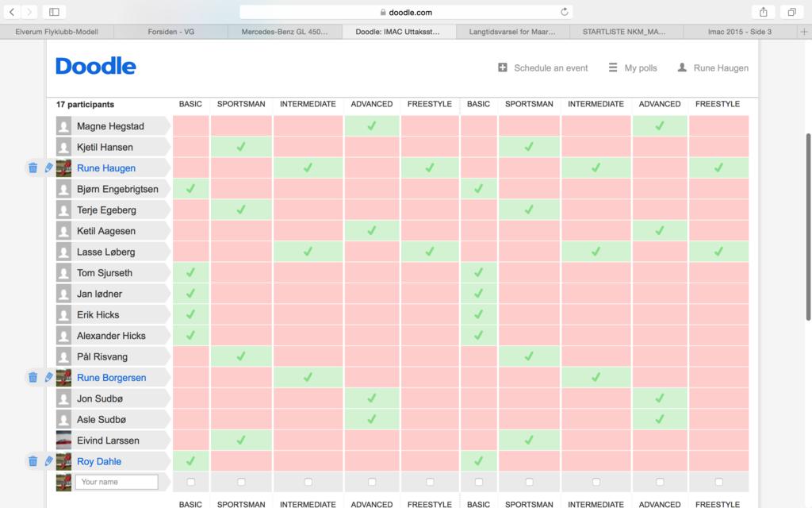Switch to the Elverum Flyklubb-Modell tab
812x508 pixels.
click(x=57, y=32)
